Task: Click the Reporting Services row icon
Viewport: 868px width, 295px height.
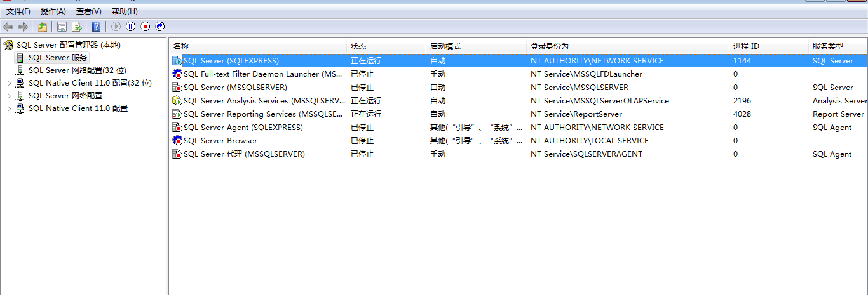Action: tap(177, 114)
